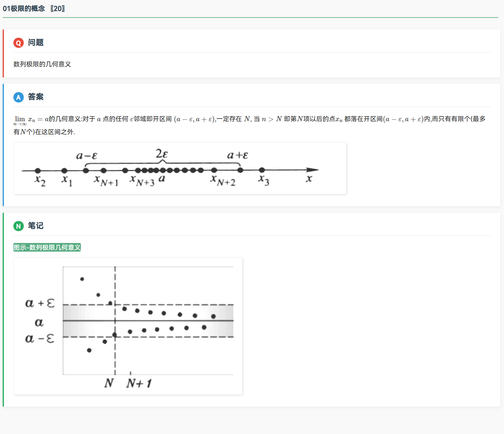The image size is (504, 434).
Task: Click the a−ε label on number line
Action: coord(86,156)
